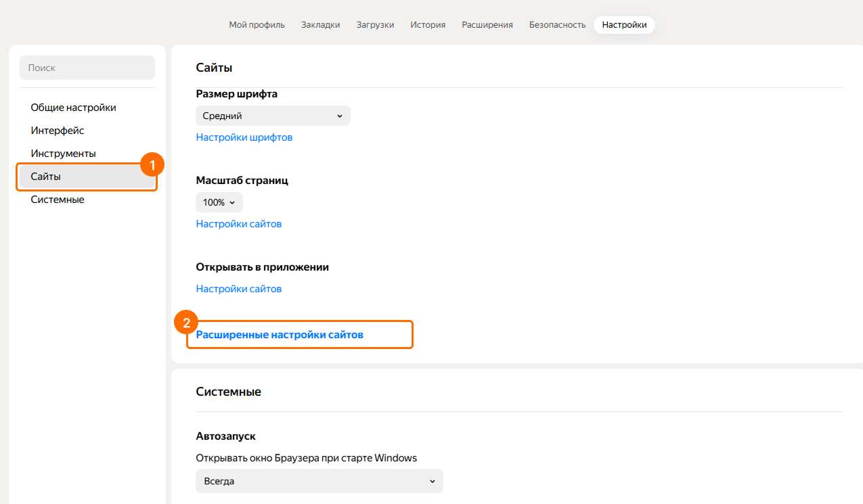The width and height of the screenshot is (863, 504).
Task: Select Общие настройки in the sidebar
Action: point(73,108)
